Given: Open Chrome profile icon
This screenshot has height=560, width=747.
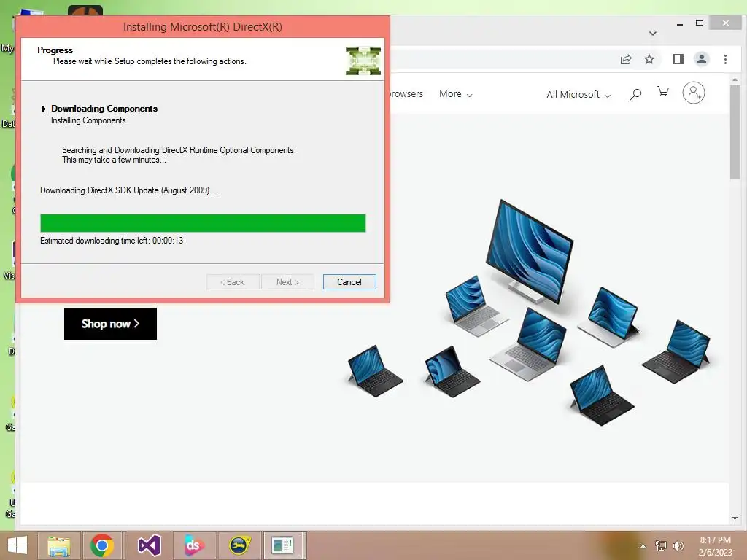Looking at the screenshot, I should click(x=702, y=60).
